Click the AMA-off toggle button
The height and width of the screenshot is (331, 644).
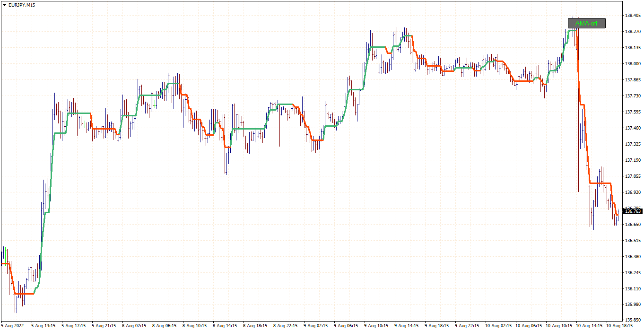click(586, 23)
